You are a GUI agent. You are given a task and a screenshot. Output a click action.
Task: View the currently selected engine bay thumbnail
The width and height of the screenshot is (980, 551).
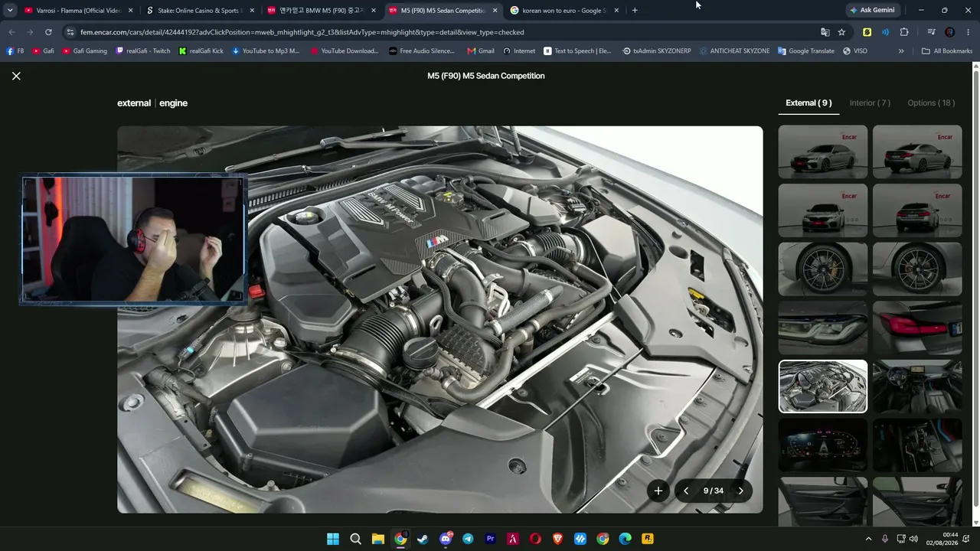click(823, 386)
